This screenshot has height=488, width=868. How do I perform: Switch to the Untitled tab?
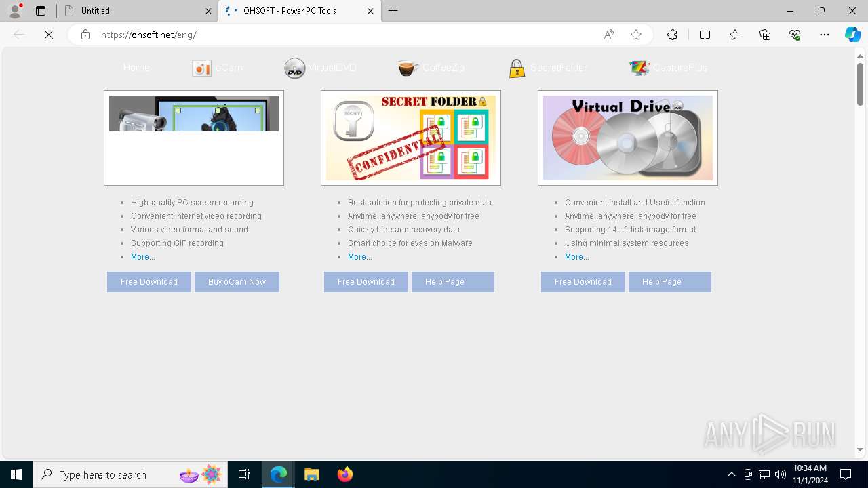tap(137, 11)
